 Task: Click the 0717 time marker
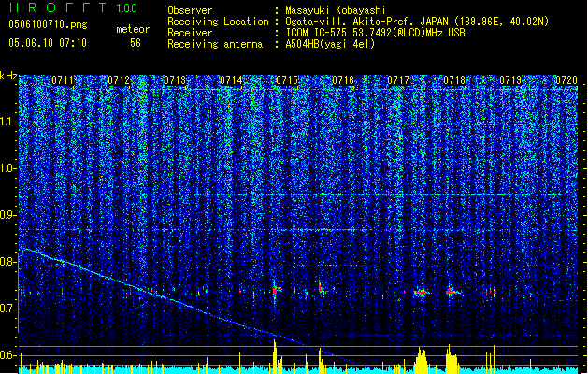[x=398, y=80]
